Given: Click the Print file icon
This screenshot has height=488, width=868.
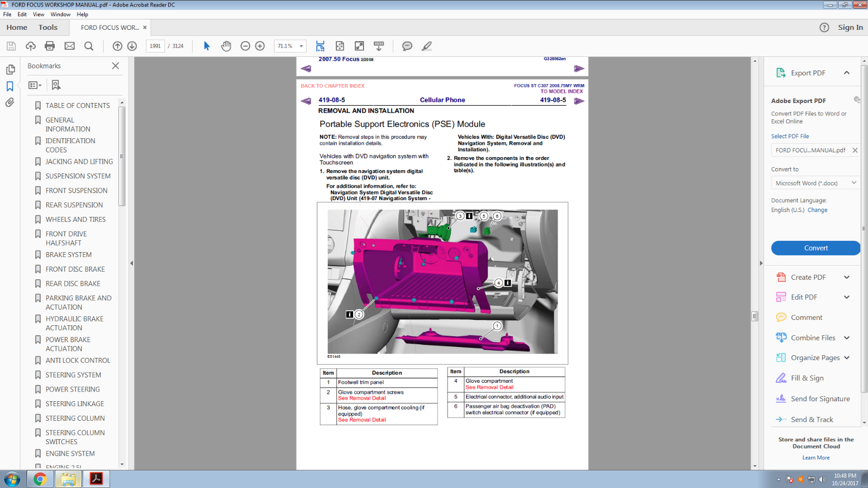Looking at the screenshot, I should click(50, 46).
